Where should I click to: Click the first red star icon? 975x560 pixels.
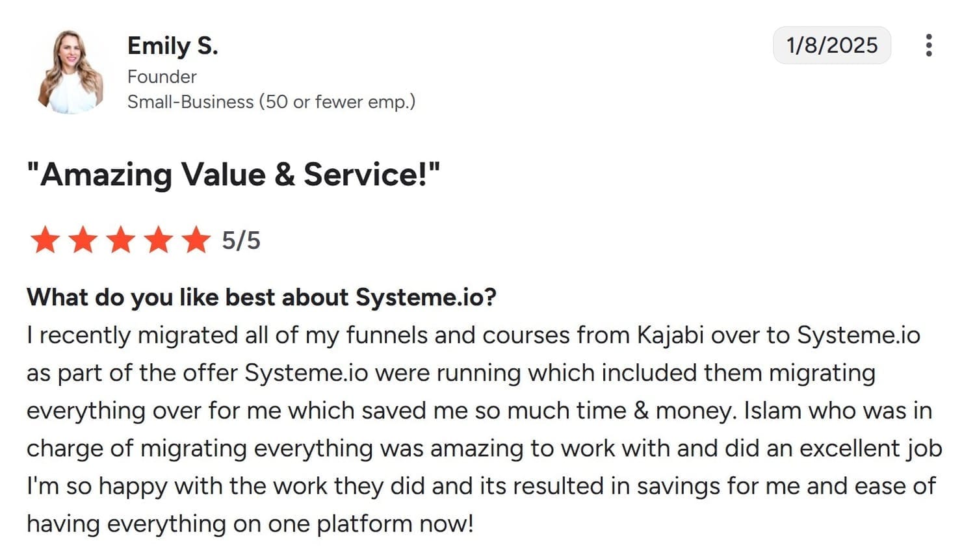tap(45, 240)
